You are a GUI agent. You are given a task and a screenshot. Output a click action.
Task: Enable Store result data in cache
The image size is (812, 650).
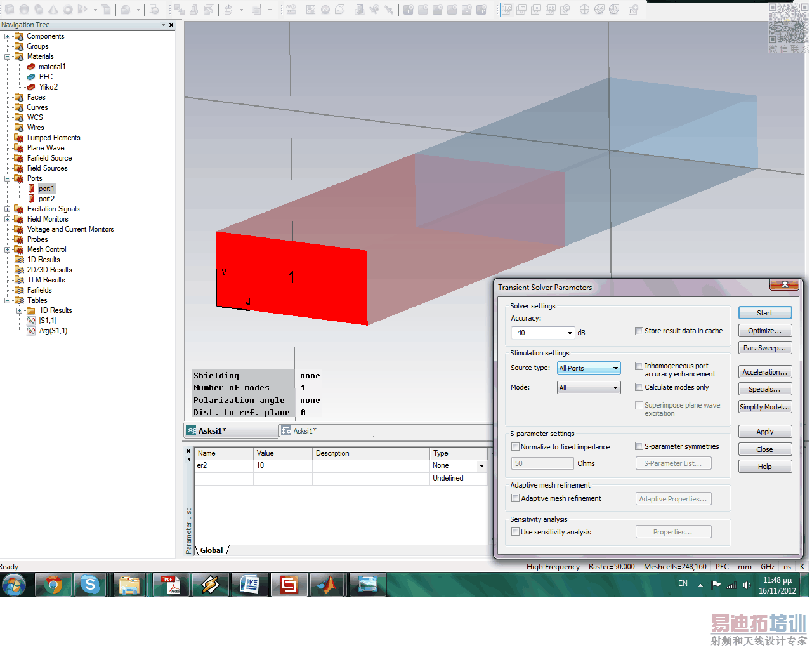tap(639, 331)
